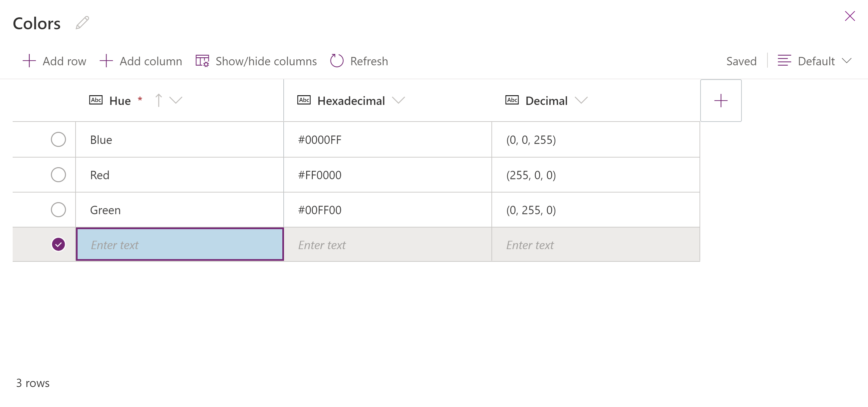
Task: Click the Add row icon
Action: click(27, 61)
